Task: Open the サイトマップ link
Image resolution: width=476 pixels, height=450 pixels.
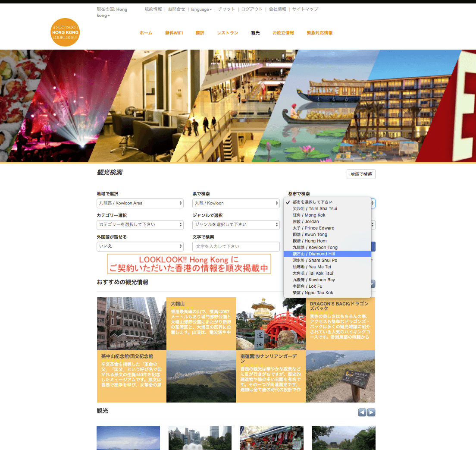Action: (304, 9)
